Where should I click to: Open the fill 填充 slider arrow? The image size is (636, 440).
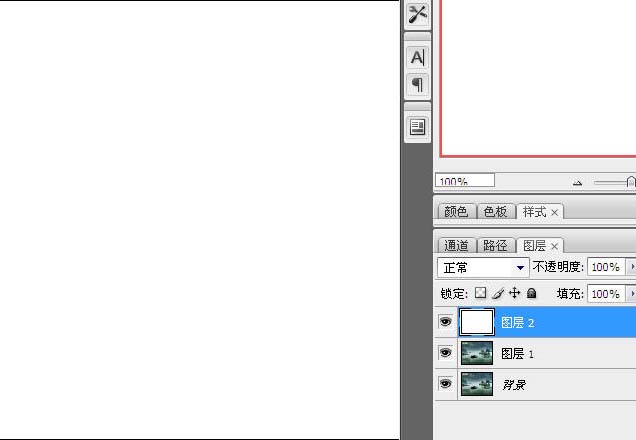[x=632, y=294]
